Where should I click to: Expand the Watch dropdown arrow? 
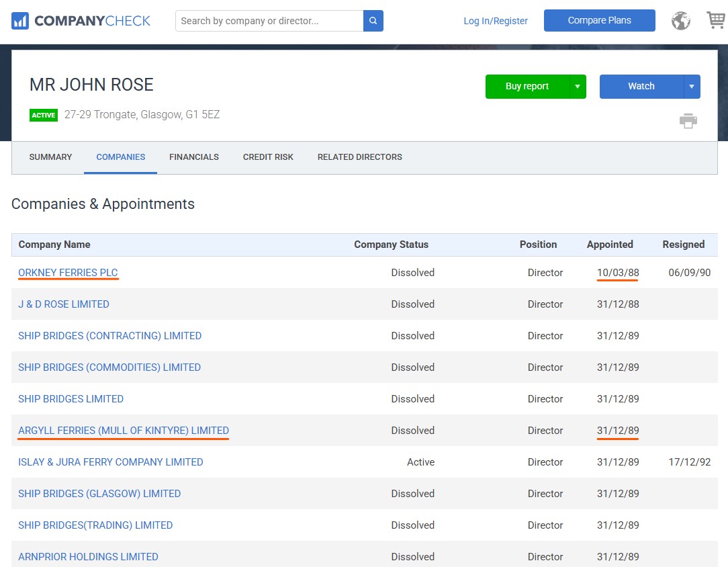692,87
